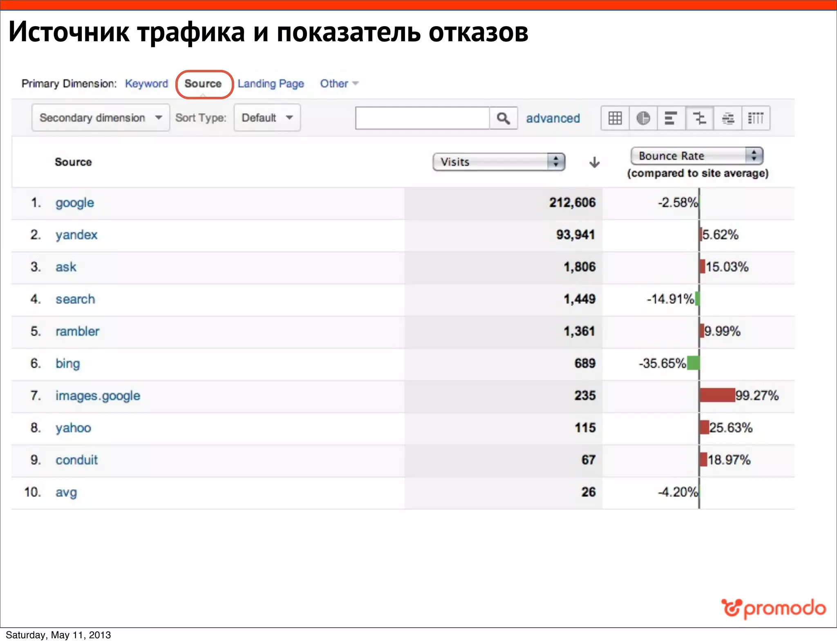Select the 1,806 visits value
Screen dimensions: 837x644
click(x=580, y=267)
